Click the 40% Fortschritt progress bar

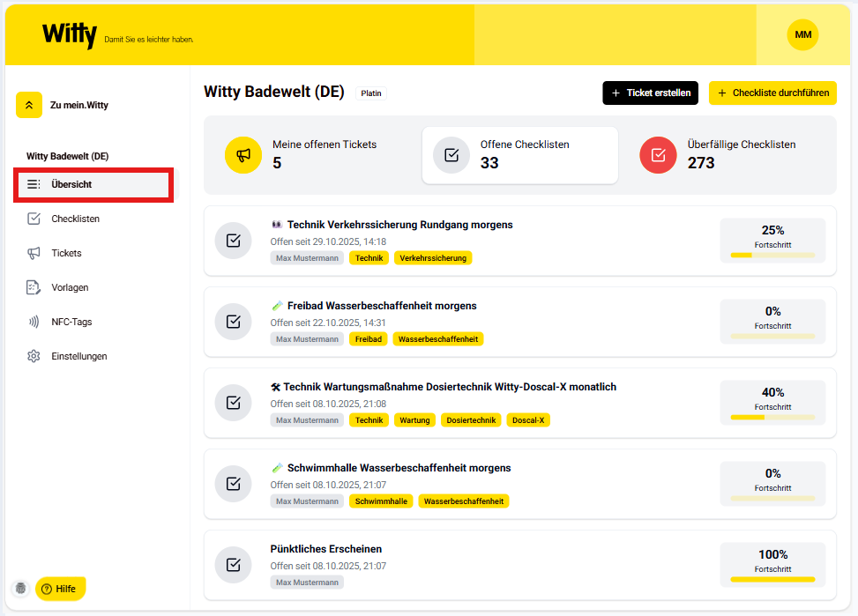tap(772, 418)
